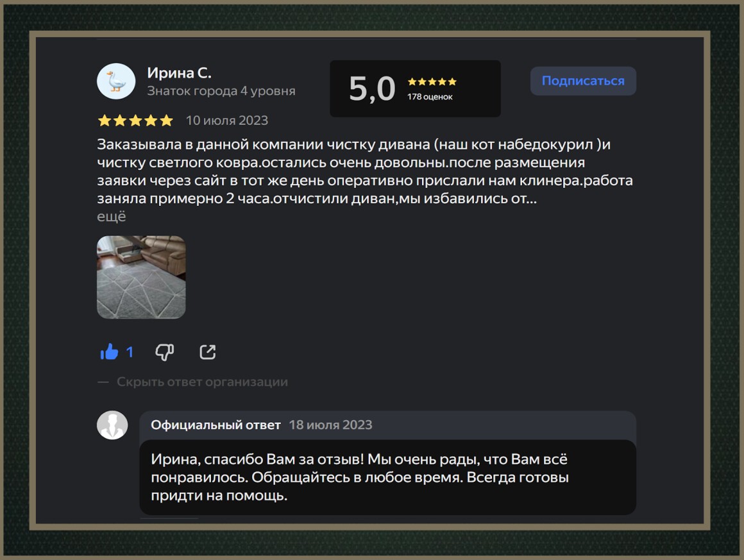Click the reply date 18 июля 2023
The width and height of the screenshot is (744, 560).
331,425
